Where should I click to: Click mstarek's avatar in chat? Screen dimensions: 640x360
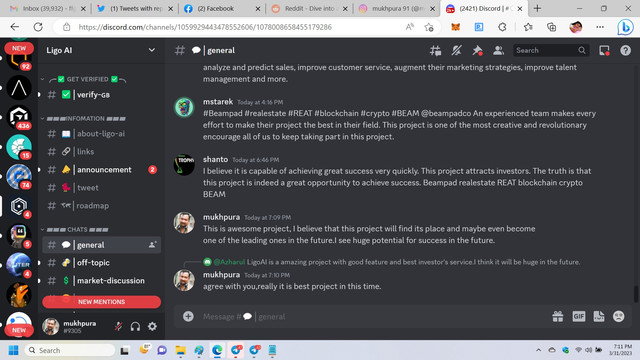coord(184,107)
